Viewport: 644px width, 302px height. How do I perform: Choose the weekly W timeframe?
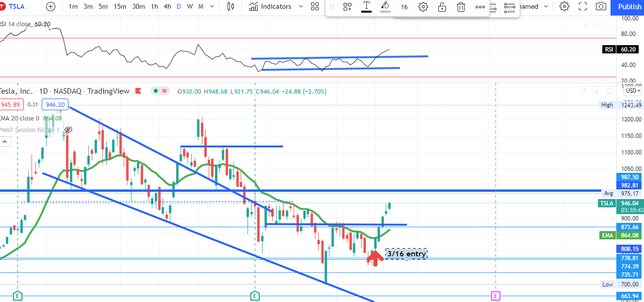click(x=189, y=6)
